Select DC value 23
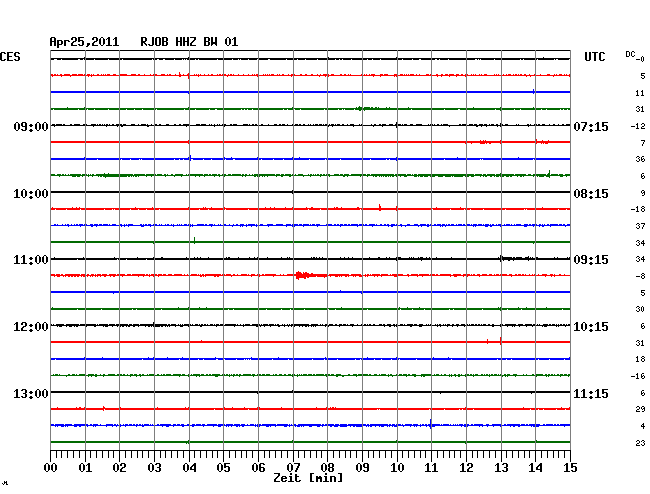Image resolution: width=650 pixels, height=494 pixels. tap(640, 443)
